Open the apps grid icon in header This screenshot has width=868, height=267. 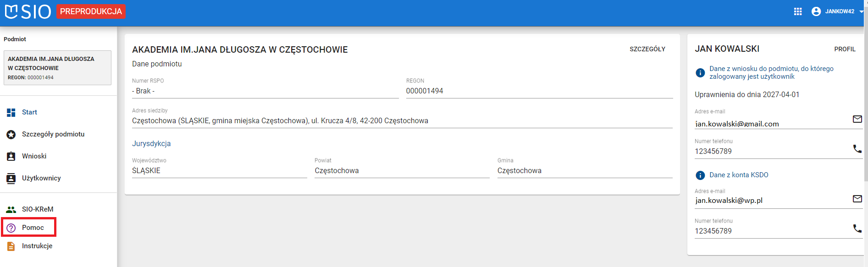pos(798,11)
